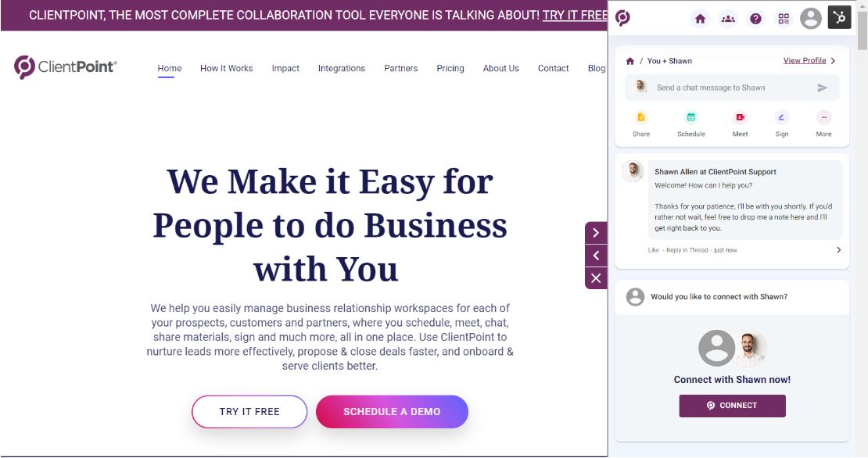The height and width of the screenshot is (458, 868).
Task: Click the ClientPoint logo icon in chat panel
Action: [x=622, y=18]
